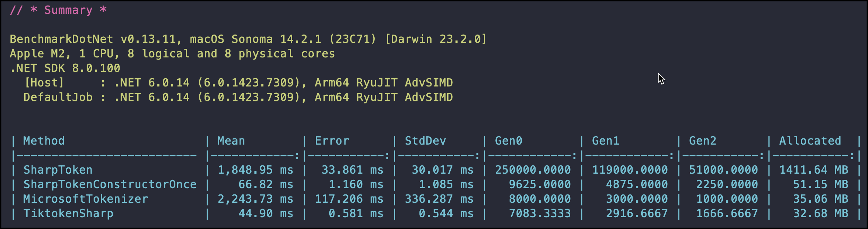Screen dimensions: 868x229
Task: Click the DefaultJob runtime label
Action: coord(58,98)
